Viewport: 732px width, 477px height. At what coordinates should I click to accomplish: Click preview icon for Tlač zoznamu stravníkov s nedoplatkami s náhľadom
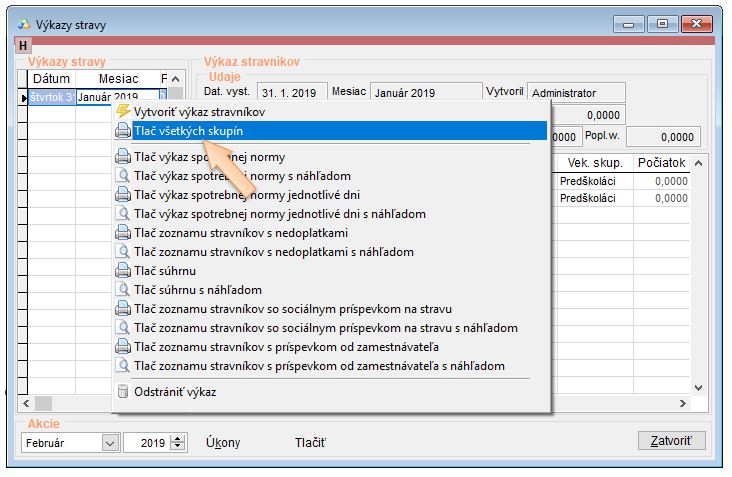tap(123, 252)
